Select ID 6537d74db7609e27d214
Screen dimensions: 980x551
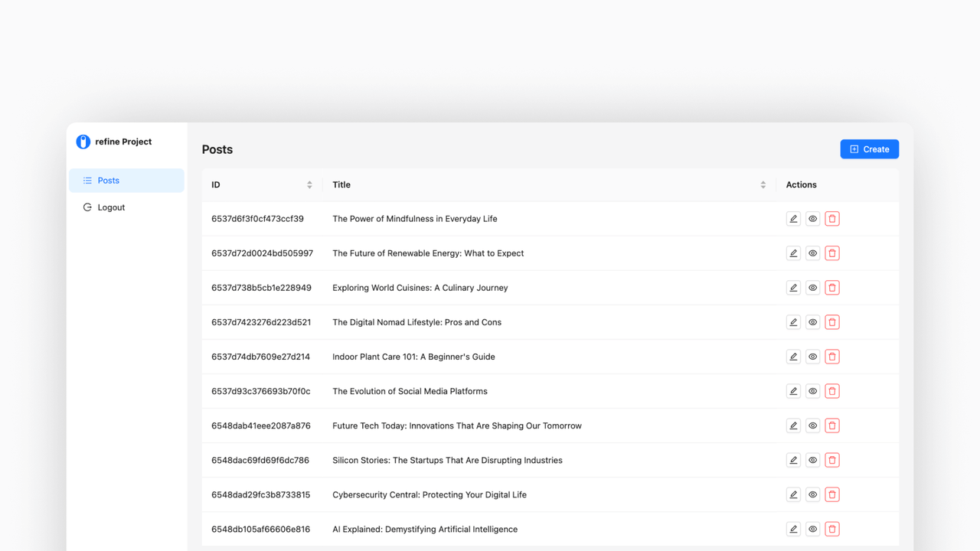(260, 357)
